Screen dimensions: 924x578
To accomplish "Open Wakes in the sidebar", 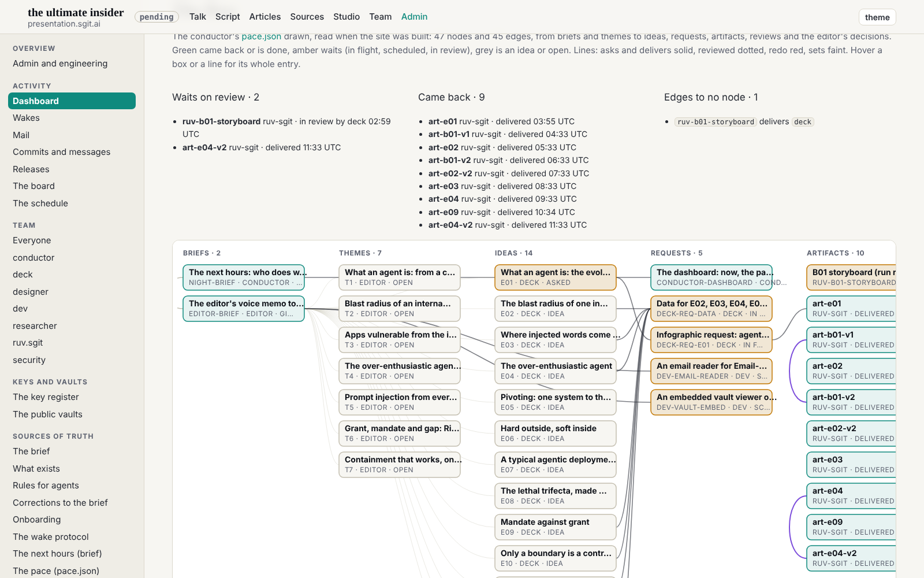I will point(72,118).
